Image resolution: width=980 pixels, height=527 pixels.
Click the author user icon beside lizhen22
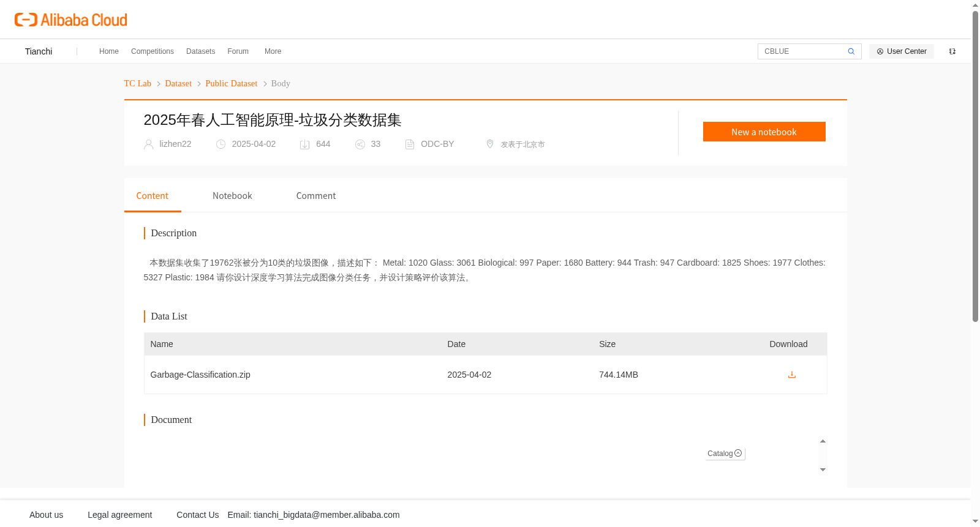click(x=149, y=144)
